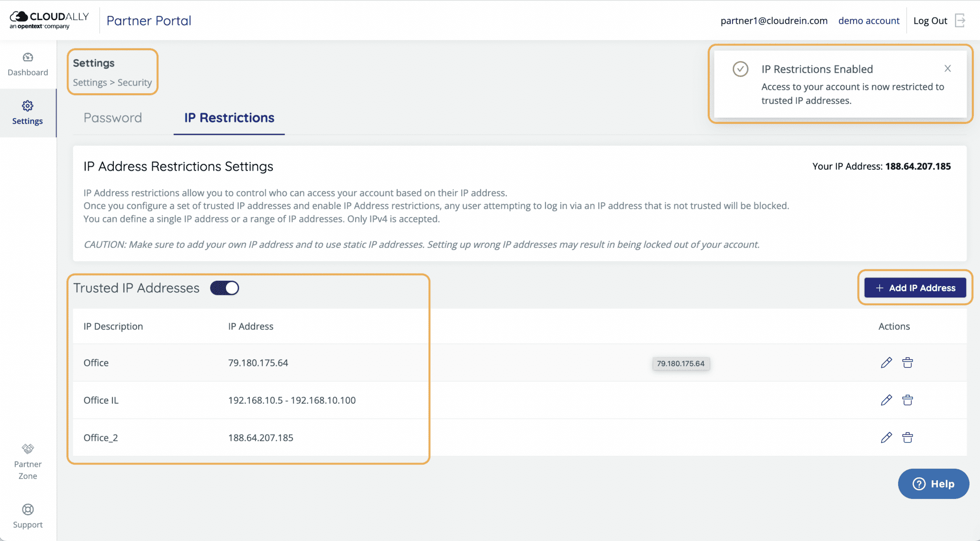Delete the Office IL entry using trash icon
The width and height of the screenshot is (980, 541).
tap(908, 400)
